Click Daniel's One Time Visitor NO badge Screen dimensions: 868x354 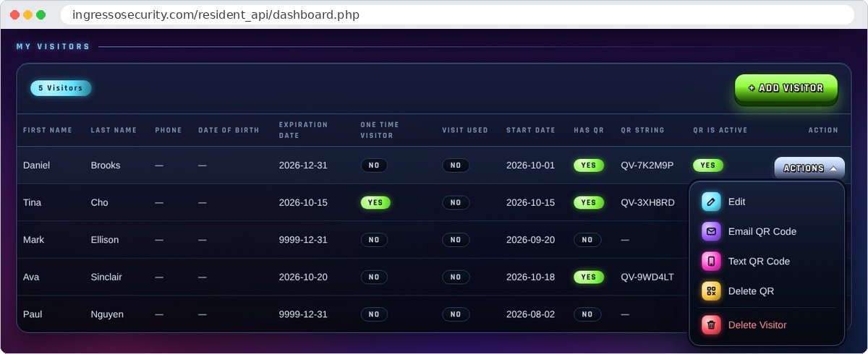coord(374,165)
